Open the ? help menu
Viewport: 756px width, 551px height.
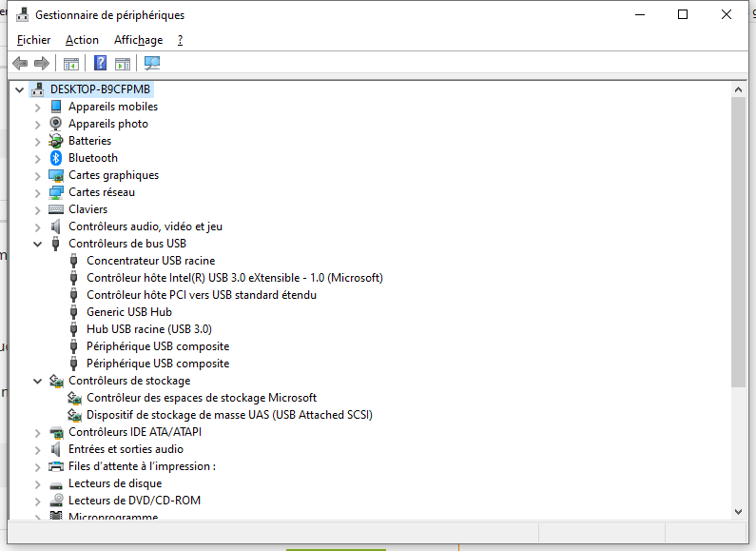coord(180,40)
